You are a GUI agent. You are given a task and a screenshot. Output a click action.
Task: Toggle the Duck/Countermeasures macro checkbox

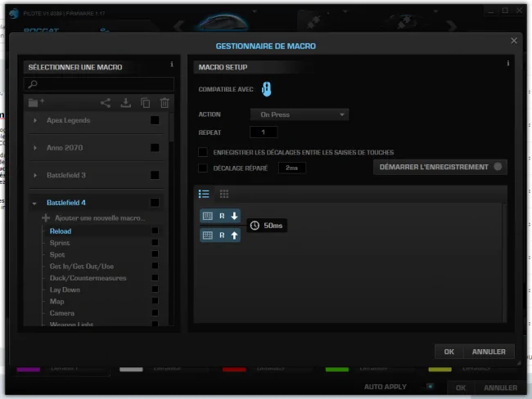pyautogui.click(x=155, y=278)
